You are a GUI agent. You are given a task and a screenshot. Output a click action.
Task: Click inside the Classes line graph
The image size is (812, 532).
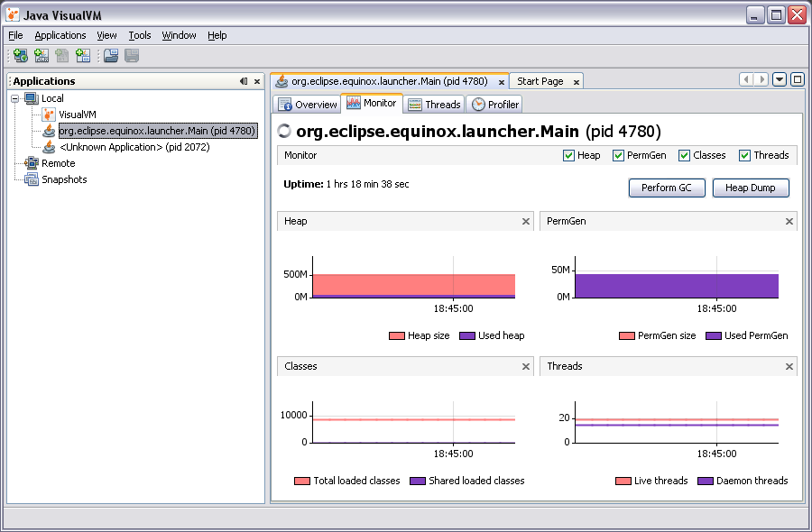tap(414, 422)
